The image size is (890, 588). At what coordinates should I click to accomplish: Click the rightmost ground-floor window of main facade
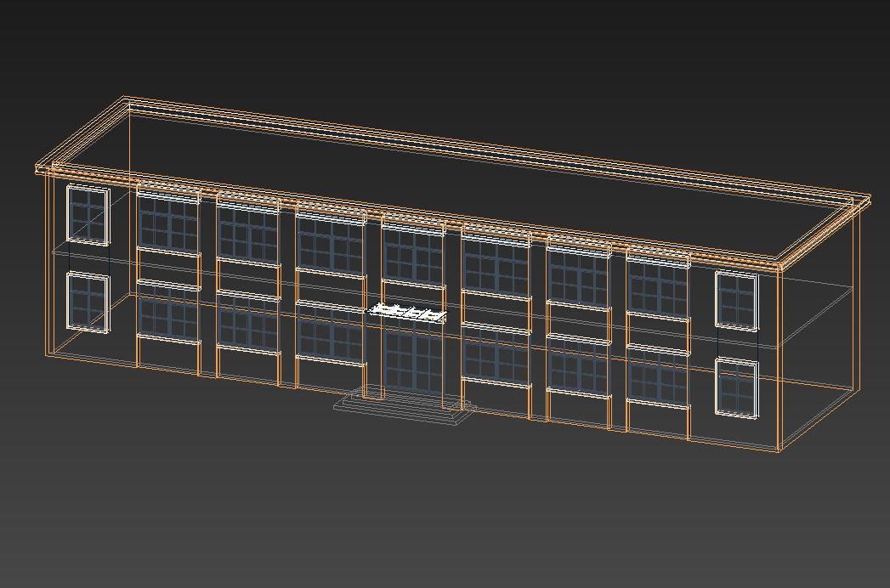pos(658,378)
